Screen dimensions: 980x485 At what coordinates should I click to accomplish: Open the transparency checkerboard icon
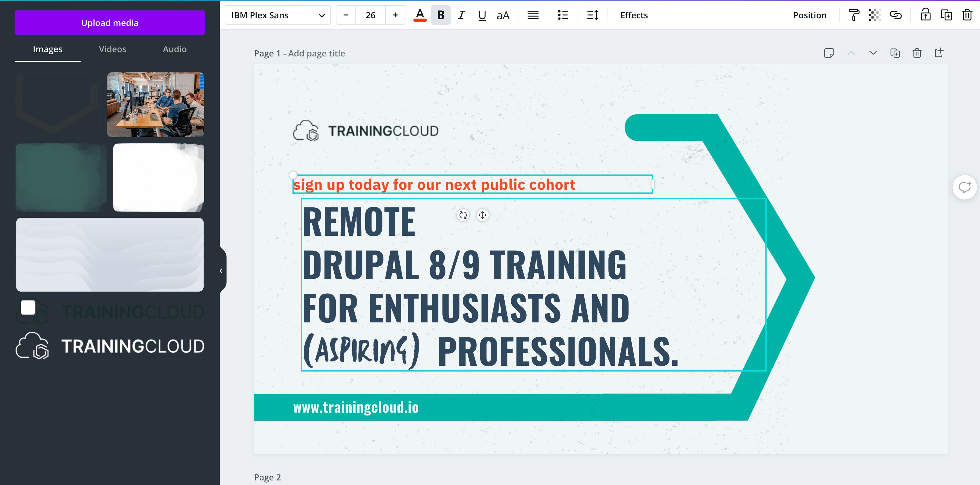pos(875,15)
